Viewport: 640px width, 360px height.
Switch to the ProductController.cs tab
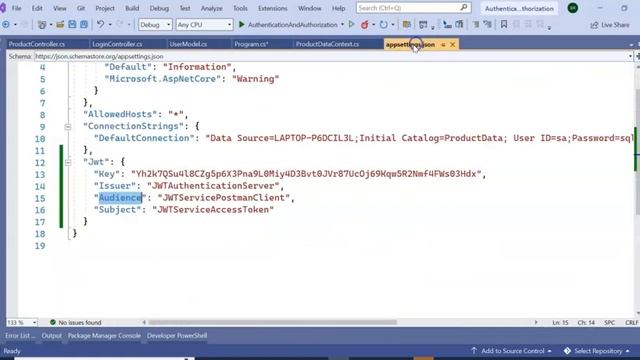point(37,44)
